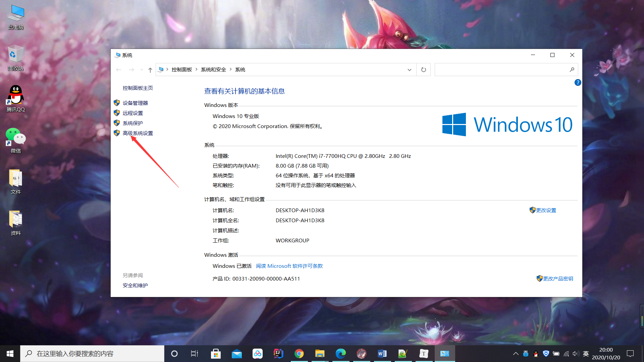Open recent locations dropdown chevron
This screenshot has height=362, width=644.
[x=142, y=70]
